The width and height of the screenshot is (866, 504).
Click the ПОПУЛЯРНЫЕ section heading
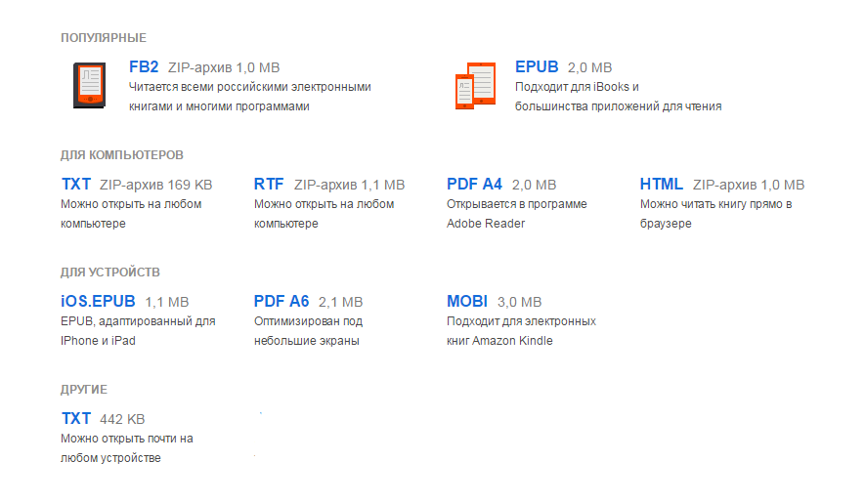pyautogui.click(x=104, y=38)
